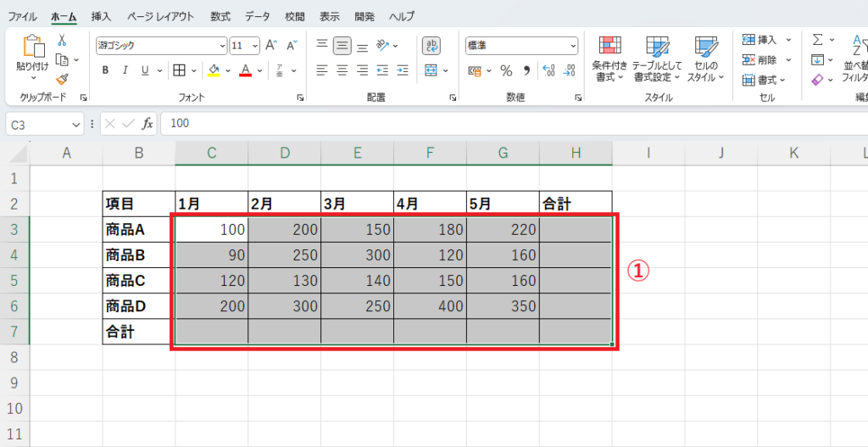Viewport: 868px width, 447px height.
Task: Apply comma style format
Action: pos(526,70)
